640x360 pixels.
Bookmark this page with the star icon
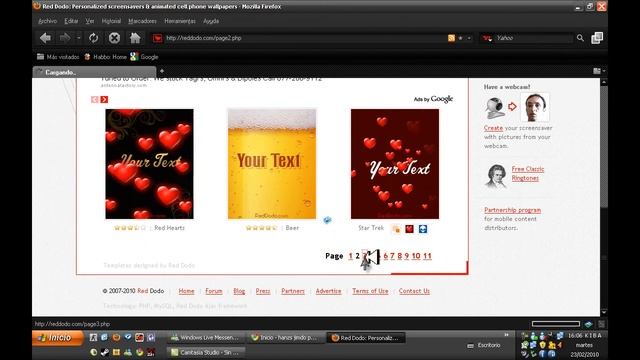(x=460, y=38)
